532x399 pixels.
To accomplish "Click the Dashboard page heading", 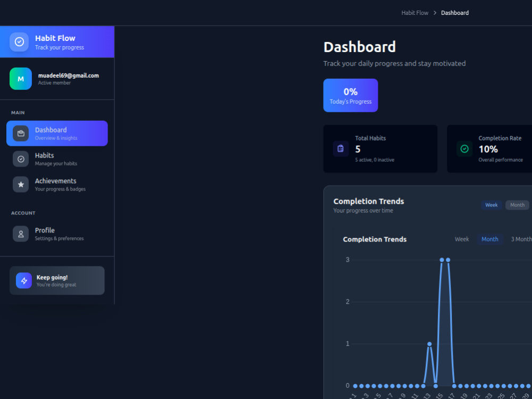I will pos(360,47).
